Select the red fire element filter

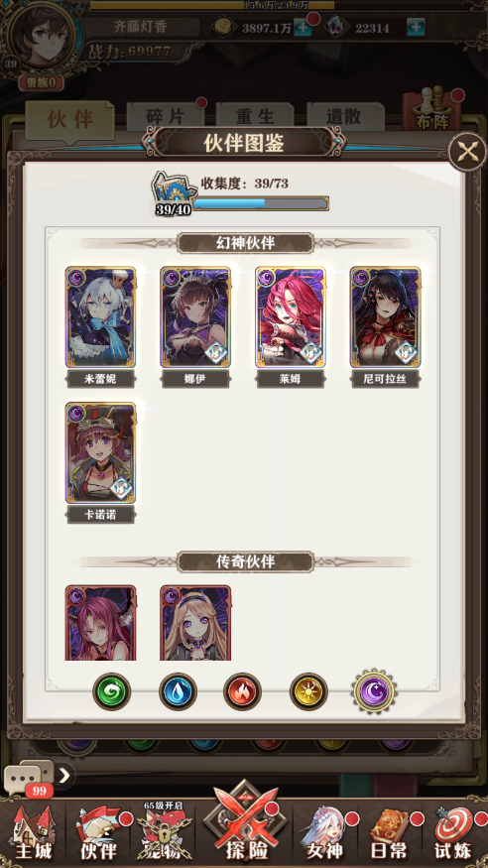click(242, 691)
